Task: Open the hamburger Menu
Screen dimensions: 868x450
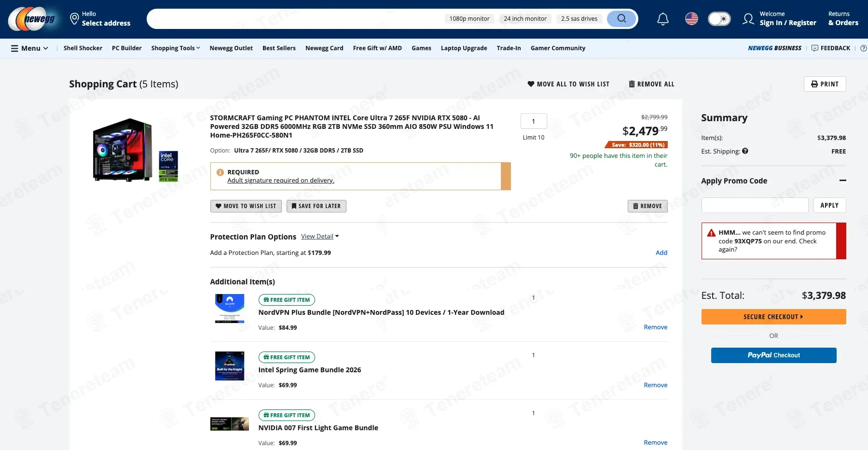Action: tap(29, 48)
